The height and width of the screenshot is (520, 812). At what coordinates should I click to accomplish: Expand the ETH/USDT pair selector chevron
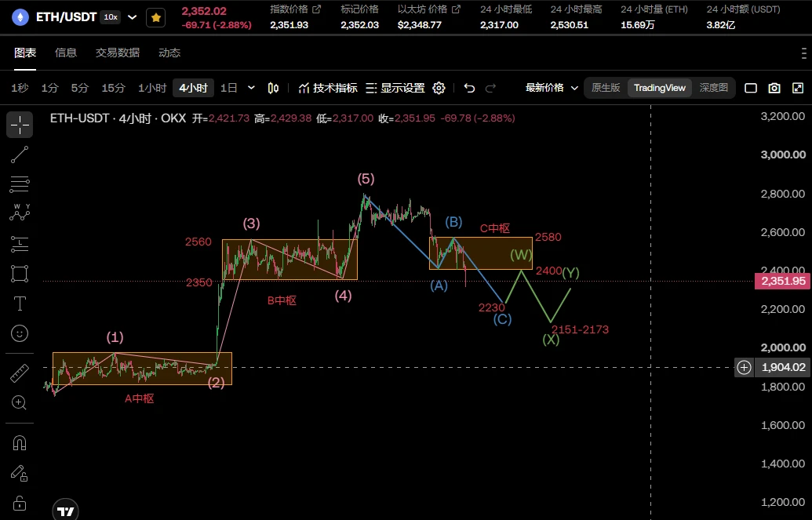[132, 17]
